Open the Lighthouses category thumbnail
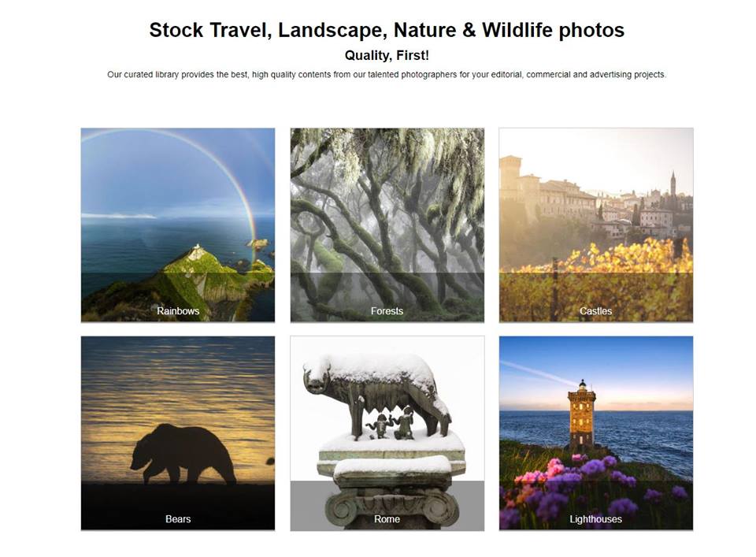 click(x=596, y=433)
